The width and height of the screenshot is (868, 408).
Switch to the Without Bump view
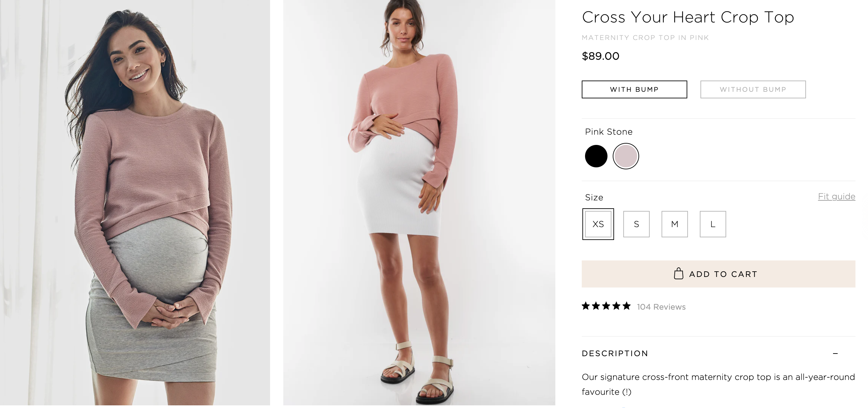pos(753,89)
